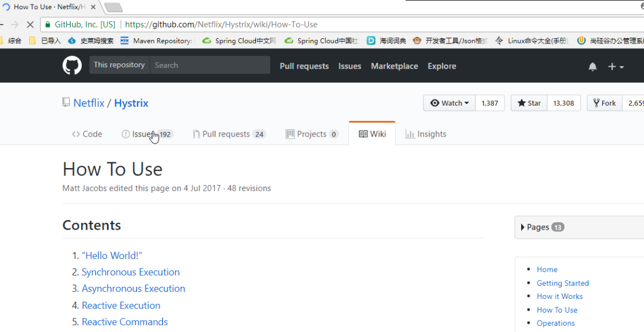Switch to the Insights tab

426,134
